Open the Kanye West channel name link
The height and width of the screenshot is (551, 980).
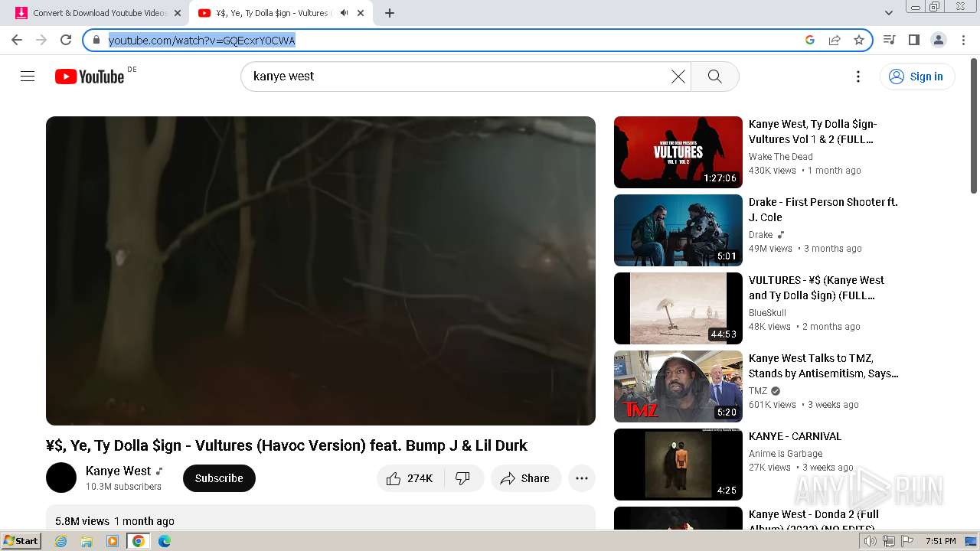click(x=119, y=471)
